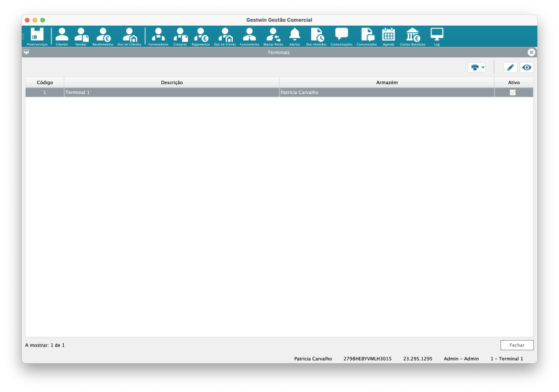559x392 pixels.
Task: Click the pencil edit button
Action: 510,68
